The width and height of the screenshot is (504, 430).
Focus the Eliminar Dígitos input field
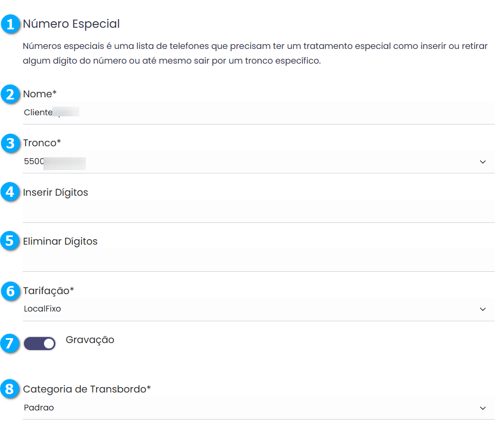[x=258, y=260]
